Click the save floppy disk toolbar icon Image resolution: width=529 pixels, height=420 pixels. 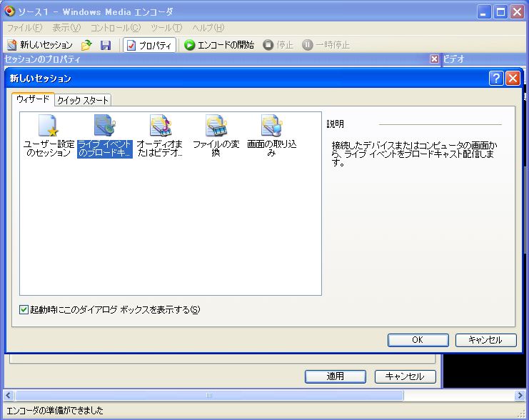[106, 45]
